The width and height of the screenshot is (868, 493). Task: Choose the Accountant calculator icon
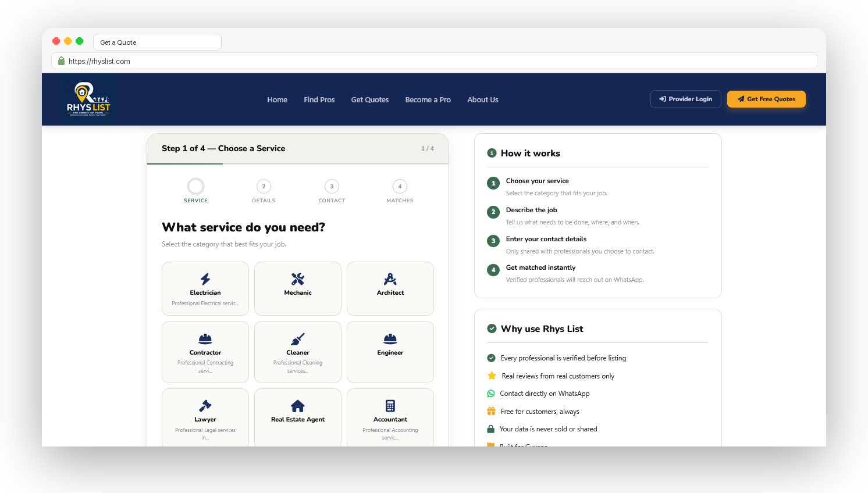(390, 406)
